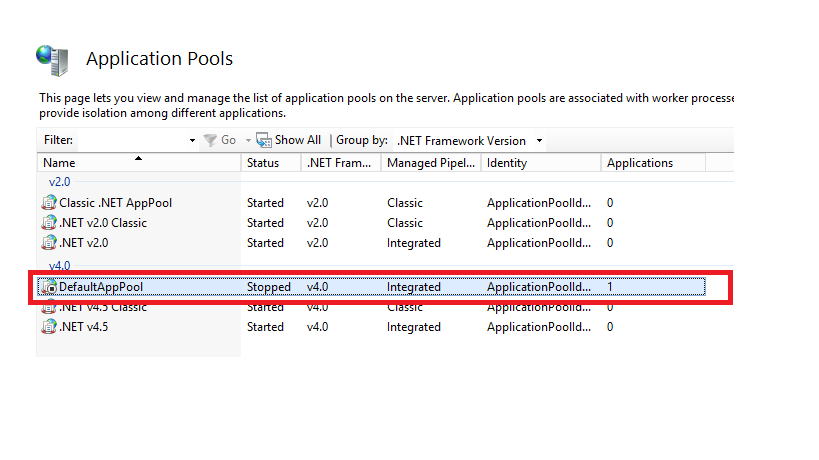Select the .NET v2.0 pool name
Viewport: 819px width, 460px height.
pos(84,243)
